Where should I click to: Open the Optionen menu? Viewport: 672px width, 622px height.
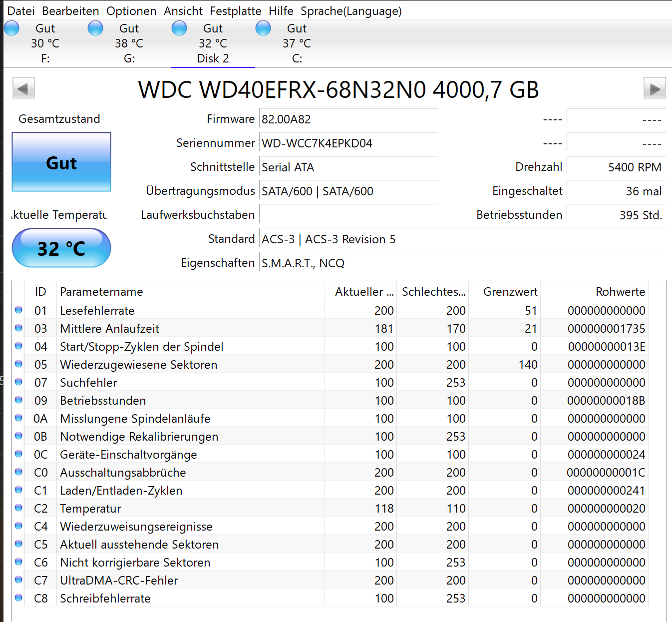pyautogui.click(x=131, y=11)
